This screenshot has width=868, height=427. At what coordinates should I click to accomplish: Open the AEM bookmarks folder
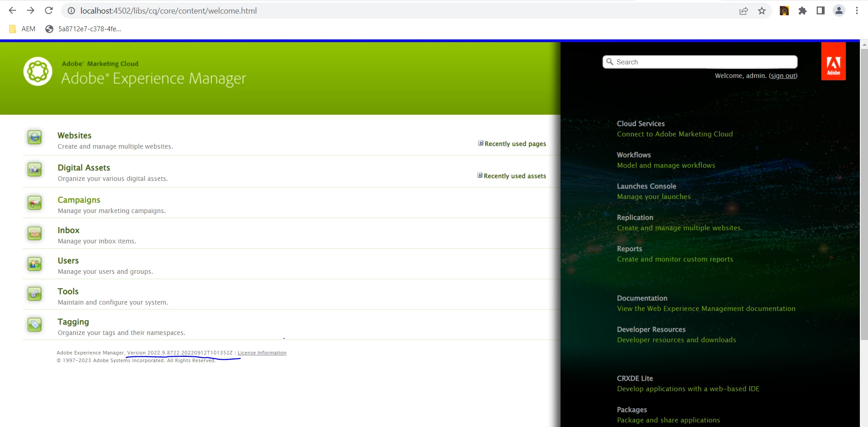tap(22, 29)
